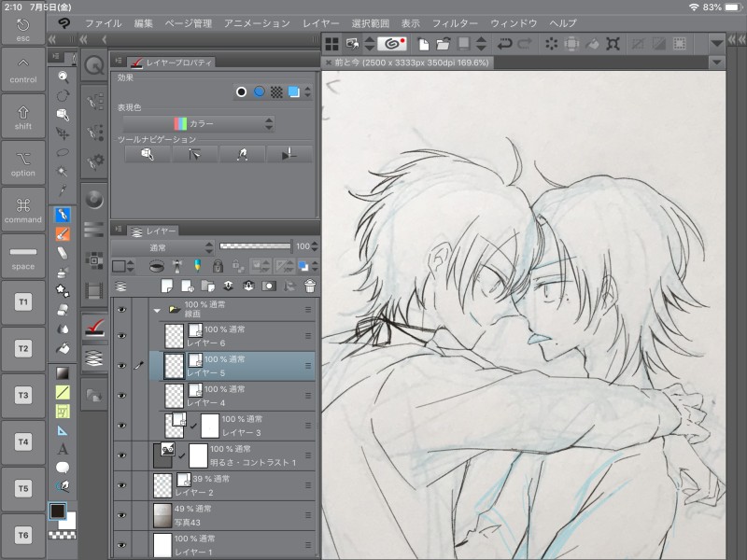Click the レイヤー 1 layer thumbnail
The width and height of the screenshot is (747, 560).
coord(162,545)
